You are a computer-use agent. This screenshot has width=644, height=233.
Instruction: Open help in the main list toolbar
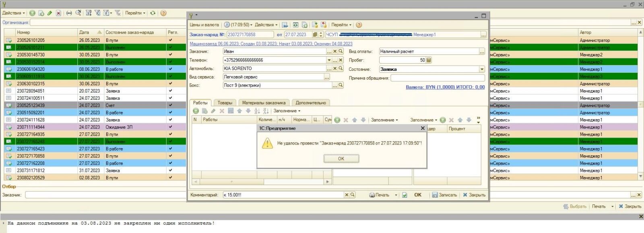(x=163, y=13)
